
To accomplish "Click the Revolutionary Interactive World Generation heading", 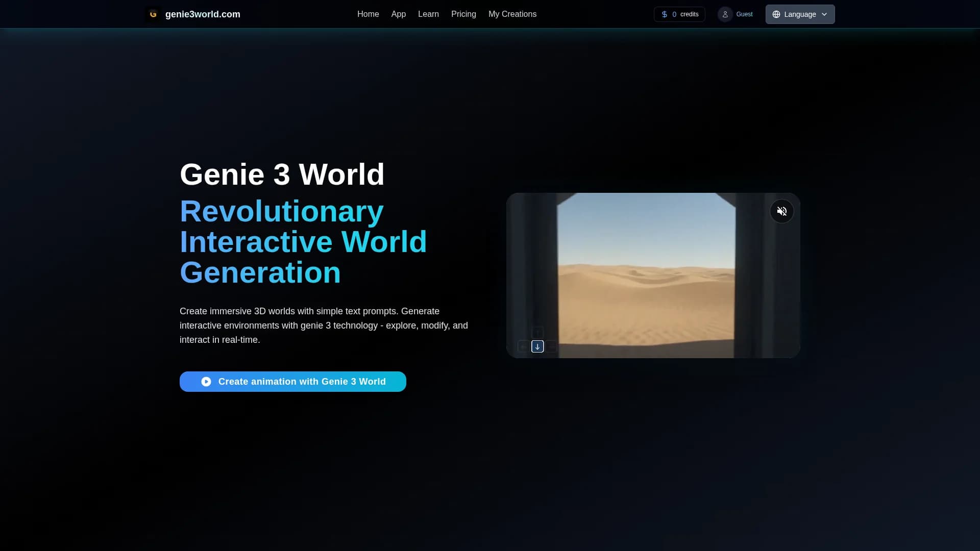I will coord(303,242).
